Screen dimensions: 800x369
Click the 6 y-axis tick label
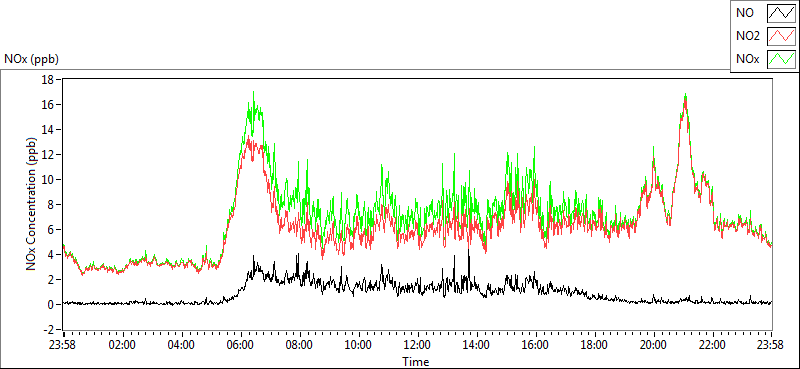coord(51,230)
